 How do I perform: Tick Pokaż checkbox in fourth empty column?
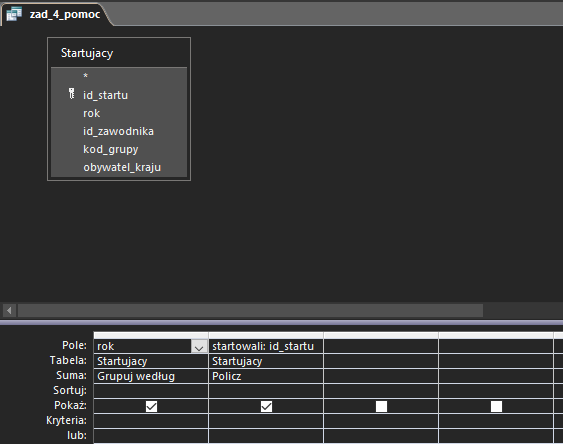496,406
